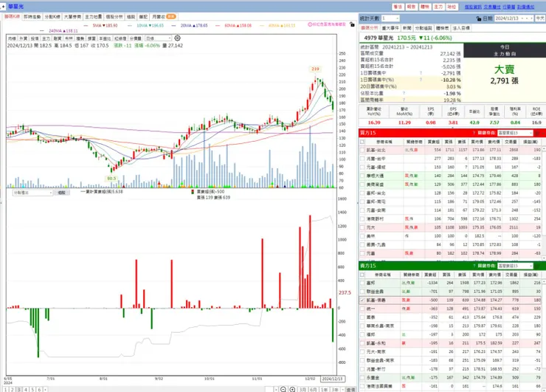Open the 日線 period dropdown
Screen dimensions: 546x392
[x=159, y=38]
